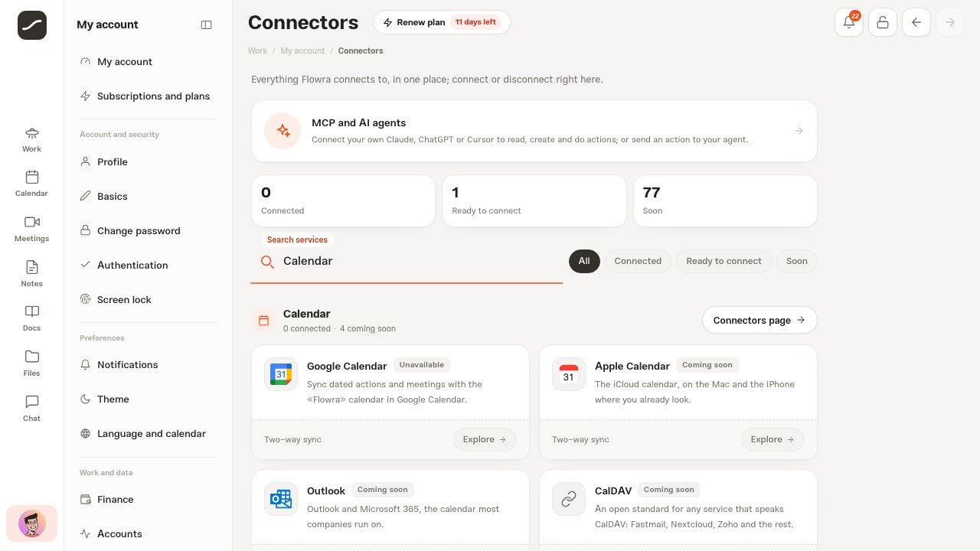Screen dimensions: 980x551
Task: Open Files in the left rail
Action: click(31, 364)
